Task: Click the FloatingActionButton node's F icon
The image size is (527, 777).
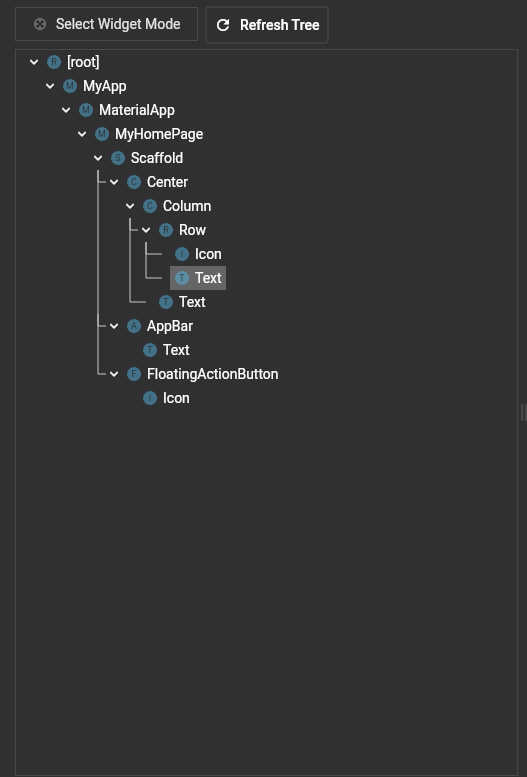Action: point(134,374)
